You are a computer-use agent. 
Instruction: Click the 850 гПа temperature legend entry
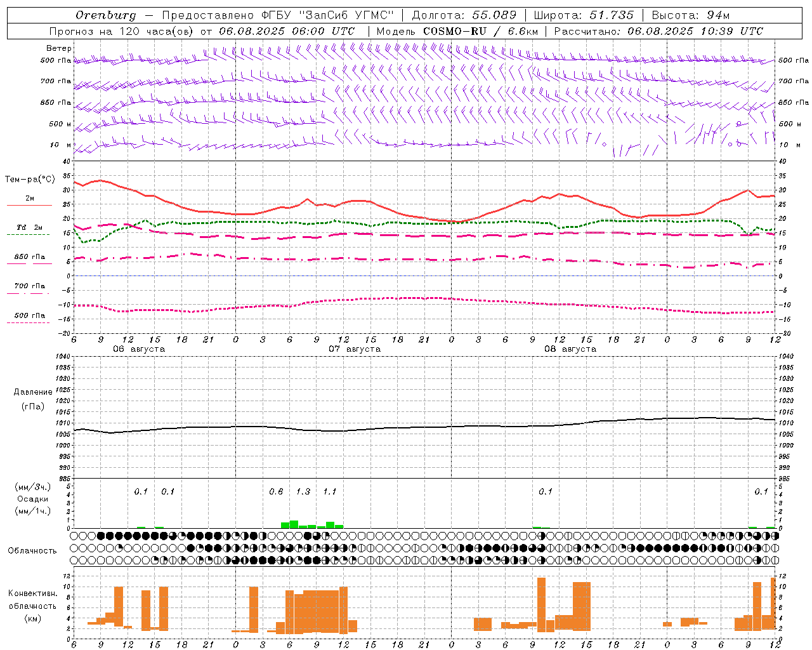coord(29,257)
